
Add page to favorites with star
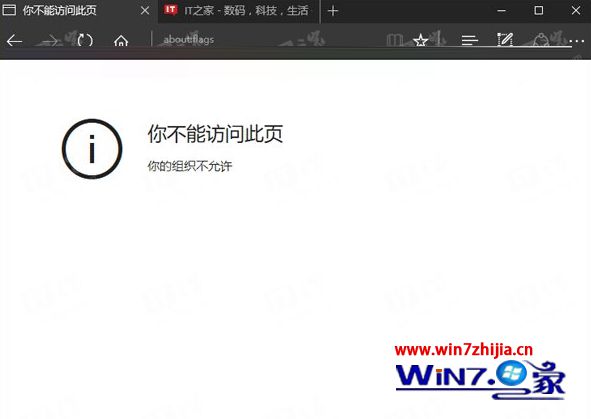coord(420,40)
